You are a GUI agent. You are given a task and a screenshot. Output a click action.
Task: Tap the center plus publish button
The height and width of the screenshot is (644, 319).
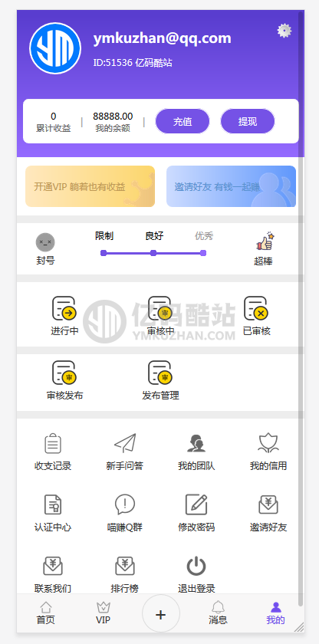tap(160, 614)
